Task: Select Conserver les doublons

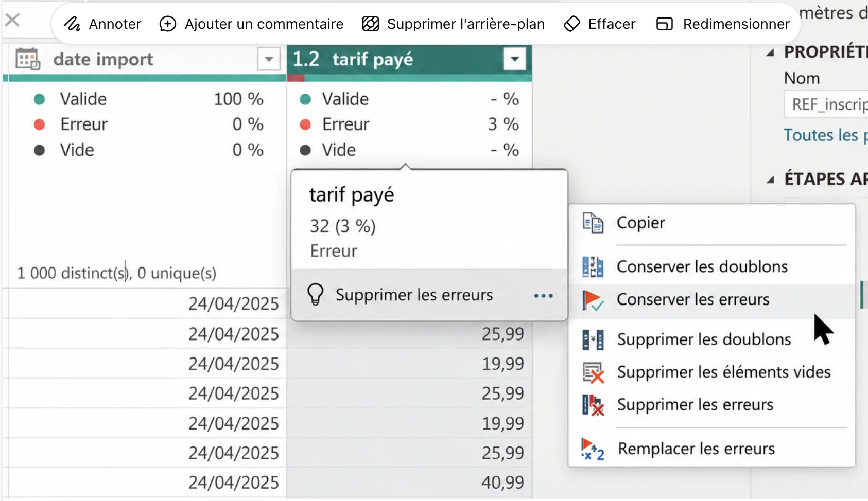Action: click(x=711, y=266)
